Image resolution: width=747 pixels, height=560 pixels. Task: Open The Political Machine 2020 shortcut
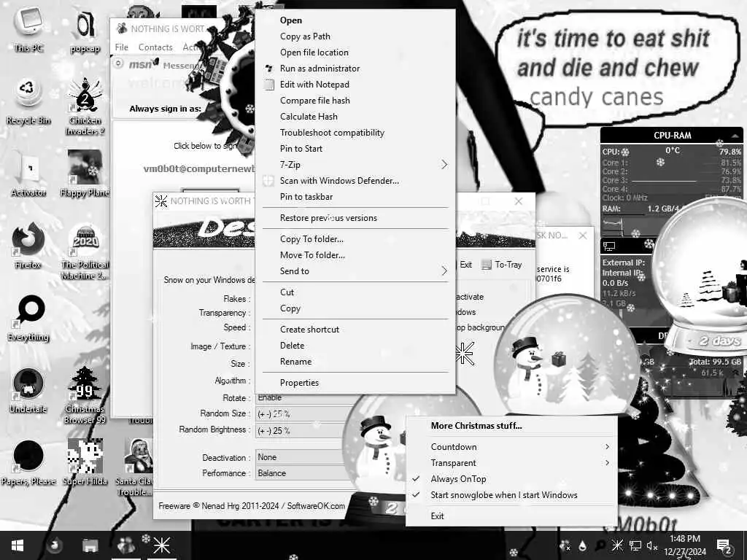pos(85,252)
